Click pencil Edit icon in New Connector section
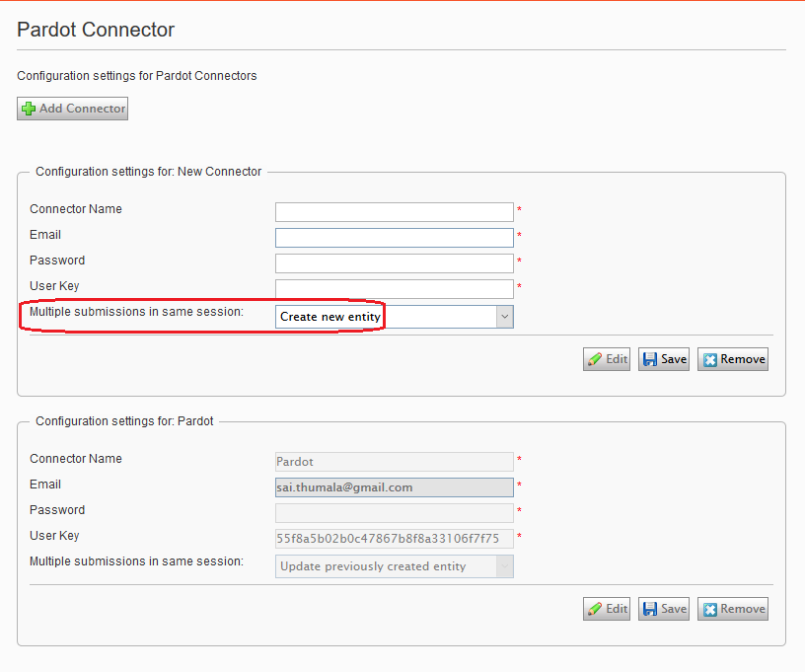The height and width of the screenshot is (672, 805). (x=594, y=359)
